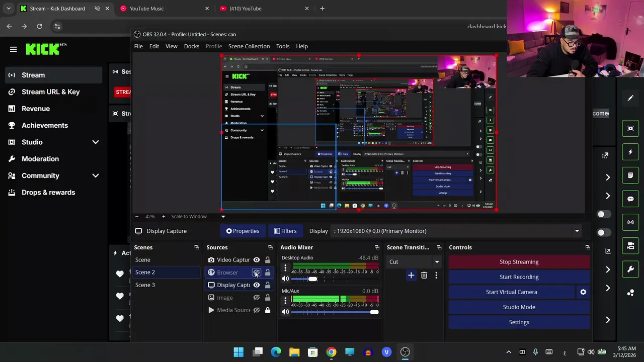644x362 pixels.
Task: Undock the Controls panel
Action: pyautogui.click(x=587, y=247)
